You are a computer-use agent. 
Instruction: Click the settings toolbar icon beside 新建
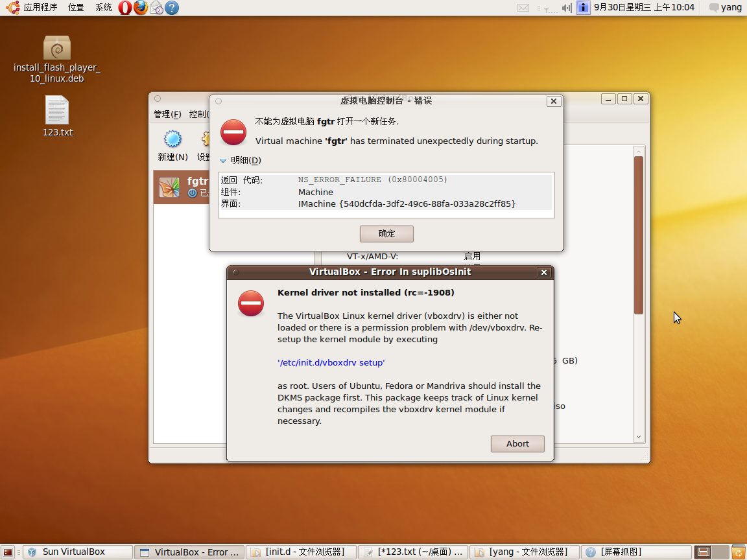click(204, 146)
